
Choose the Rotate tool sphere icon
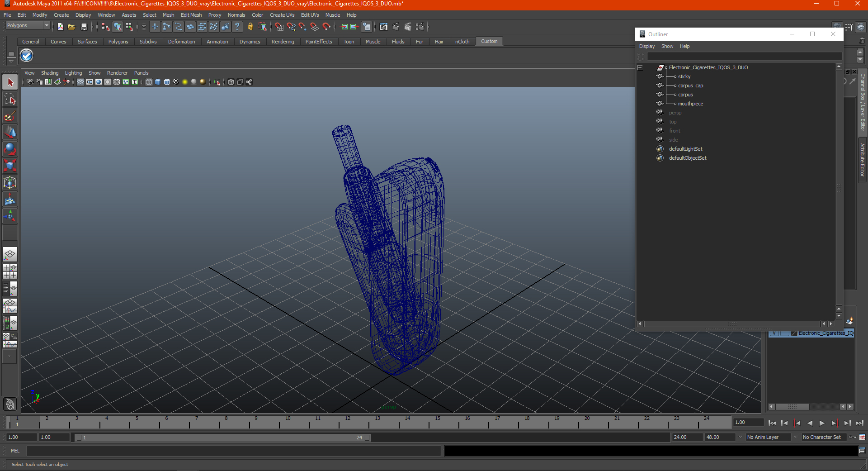point(10,149)
